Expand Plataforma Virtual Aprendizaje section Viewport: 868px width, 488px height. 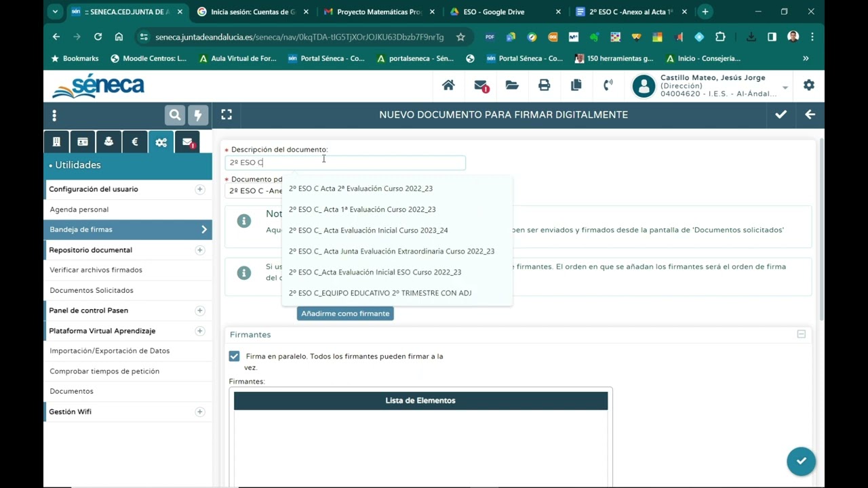click(x=199, y=331)
